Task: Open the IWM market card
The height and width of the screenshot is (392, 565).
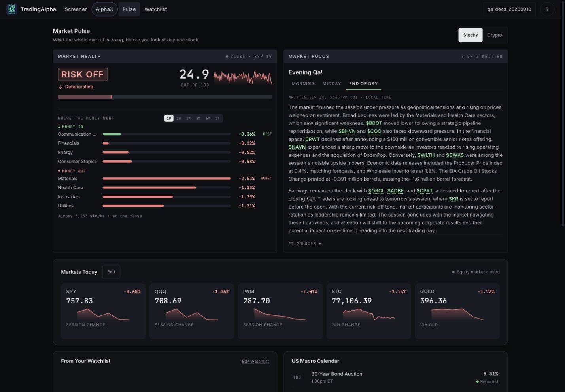Action: click(x=280, y=311)
